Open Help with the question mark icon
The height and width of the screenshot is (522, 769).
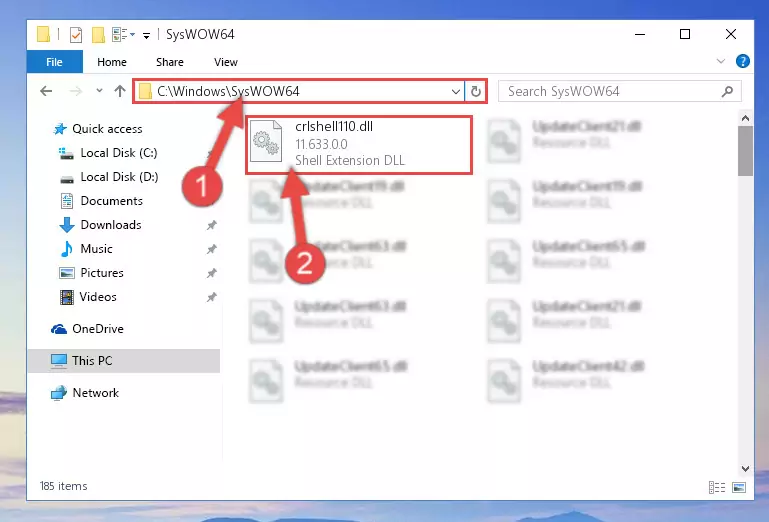(743, 61)
